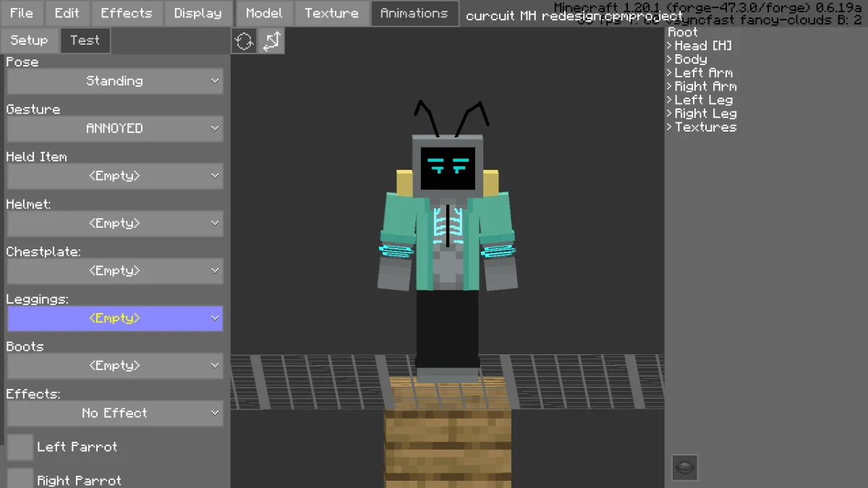868x488 pixels.
Task: Open the Effects dropdown showing No Effect
Action: coord(115,413)
